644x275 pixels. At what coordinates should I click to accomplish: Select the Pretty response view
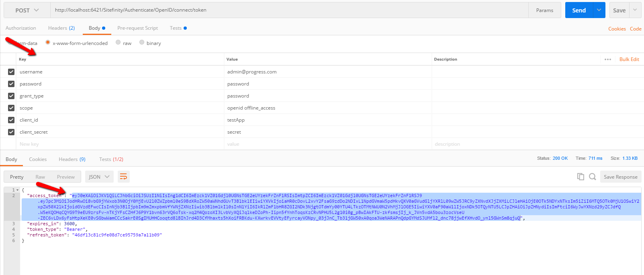pos(17,177)
